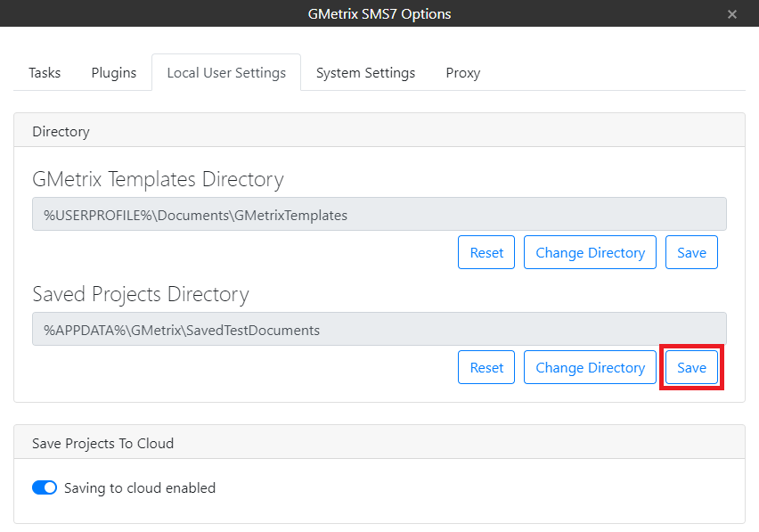Change Directory for Saved Projects
759x532 pixels.
590,367
